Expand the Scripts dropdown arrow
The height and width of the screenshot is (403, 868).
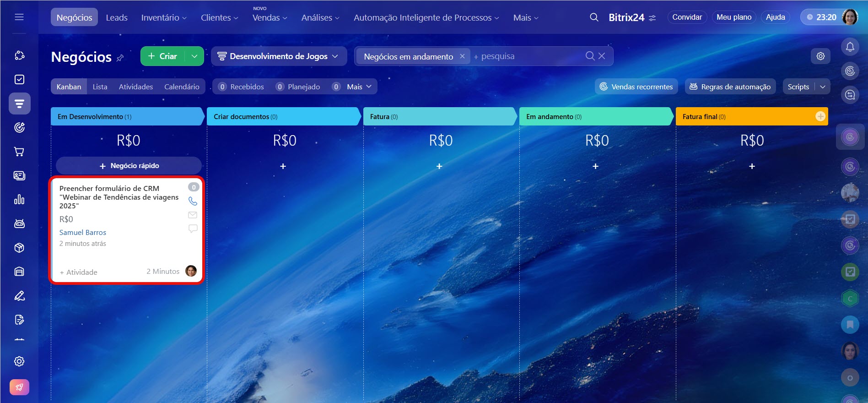point(823,87)
